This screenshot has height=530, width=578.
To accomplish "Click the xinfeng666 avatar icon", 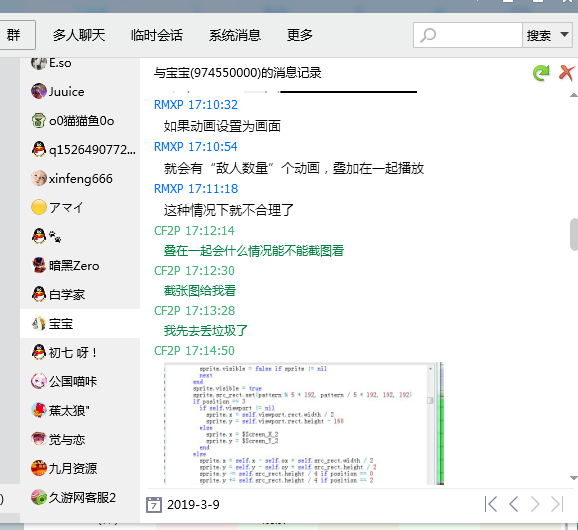I will [x=39, y=179].
